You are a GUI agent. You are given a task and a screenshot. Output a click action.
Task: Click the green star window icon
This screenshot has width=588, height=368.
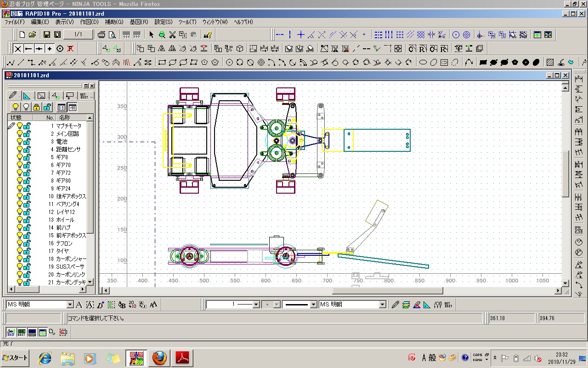(x=537, y=34)
